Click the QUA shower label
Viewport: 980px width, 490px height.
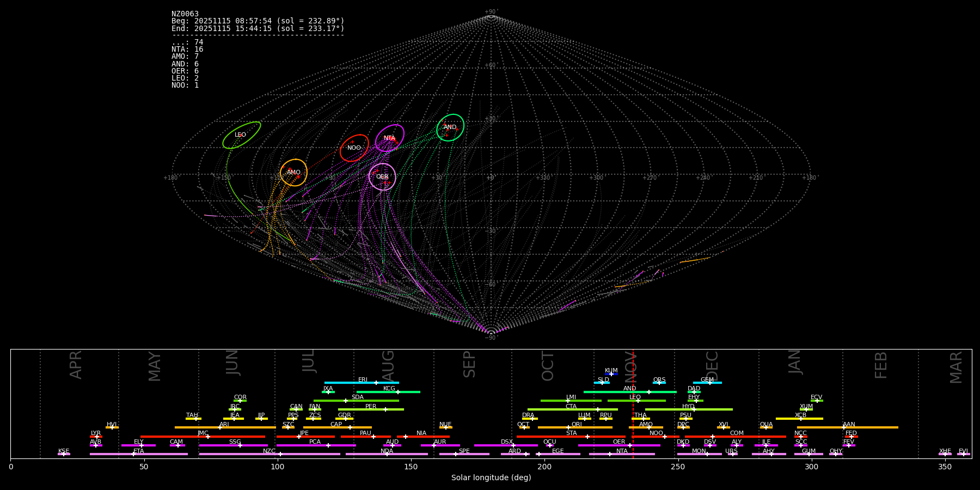pyautogui.click(x=766, y=424)
